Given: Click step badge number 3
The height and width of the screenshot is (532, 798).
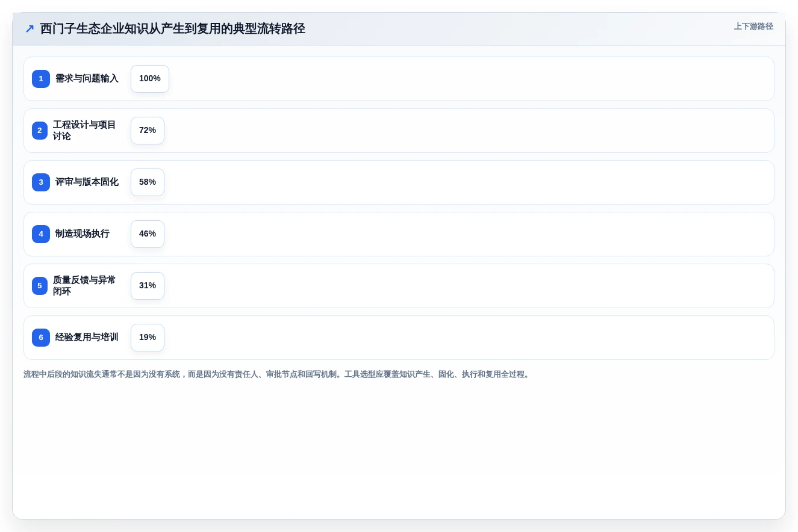Looking at the screenshot, I should 41,182.
